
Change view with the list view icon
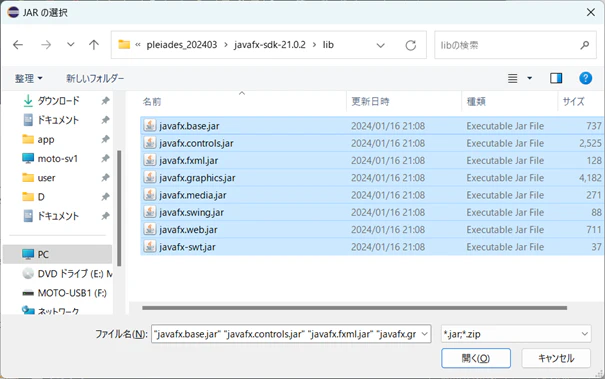(512, 78)
